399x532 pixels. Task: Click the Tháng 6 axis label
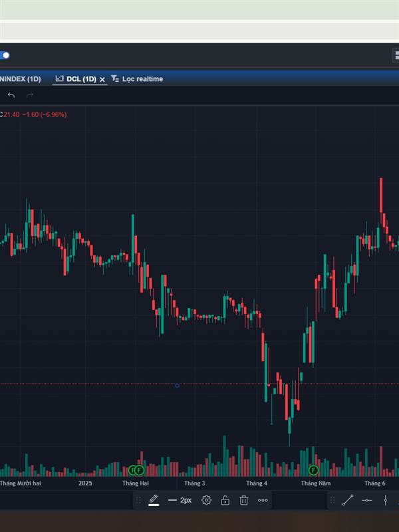[374, 483]
